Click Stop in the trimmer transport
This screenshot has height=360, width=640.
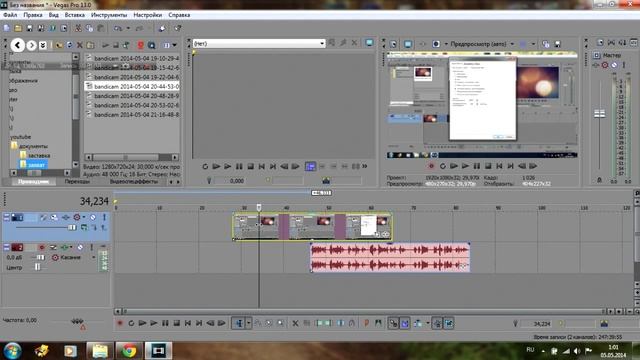[251, 167]
